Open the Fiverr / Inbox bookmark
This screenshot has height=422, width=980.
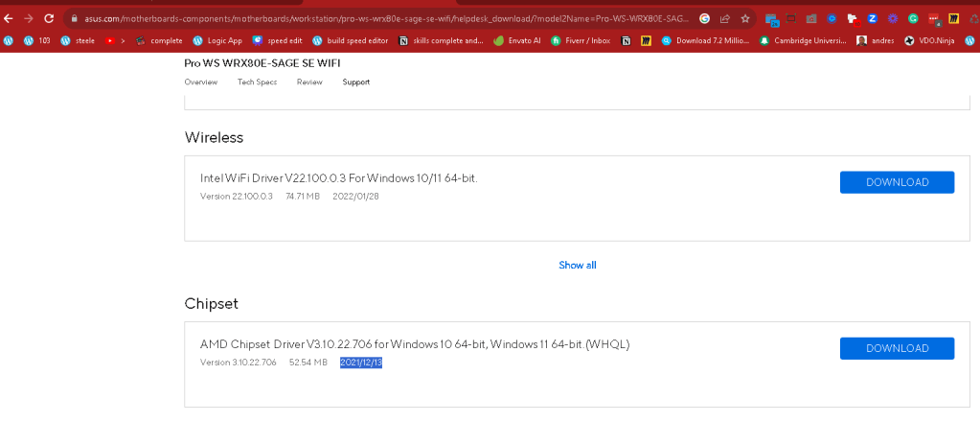581,40
